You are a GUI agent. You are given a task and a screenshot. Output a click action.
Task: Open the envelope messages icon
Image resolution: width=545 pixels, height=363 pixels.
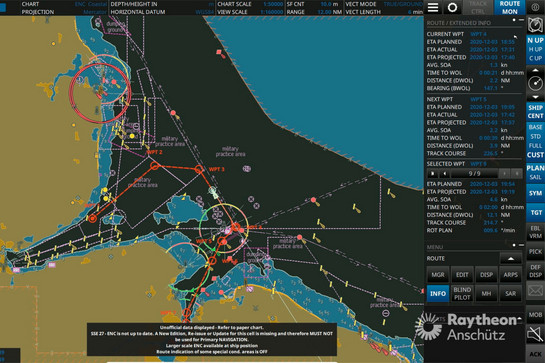535,290
